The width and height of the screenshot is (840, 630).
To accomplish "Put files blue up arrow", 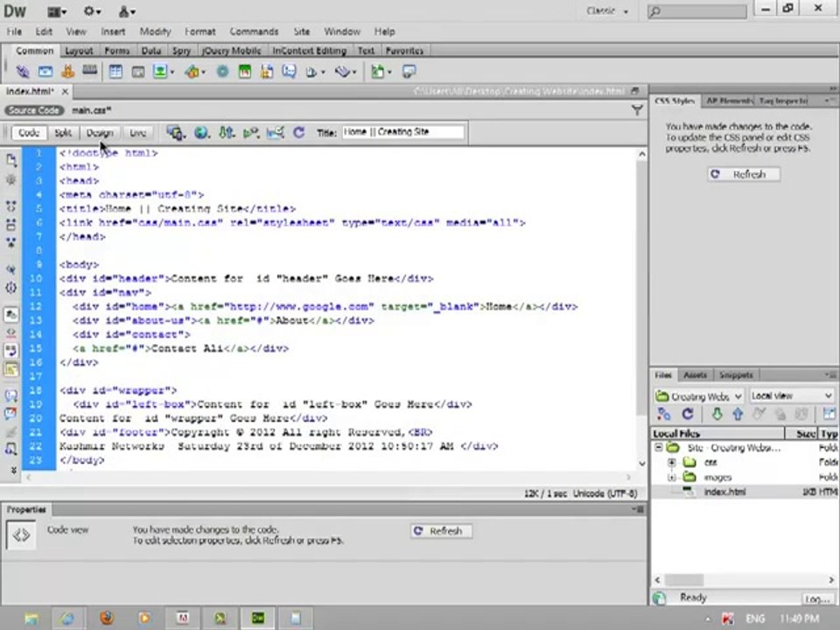I will [x=738, y=414].
